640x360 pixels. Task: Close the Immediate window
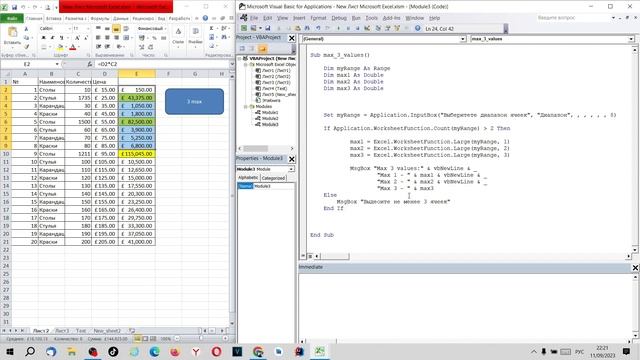(635, 267)
